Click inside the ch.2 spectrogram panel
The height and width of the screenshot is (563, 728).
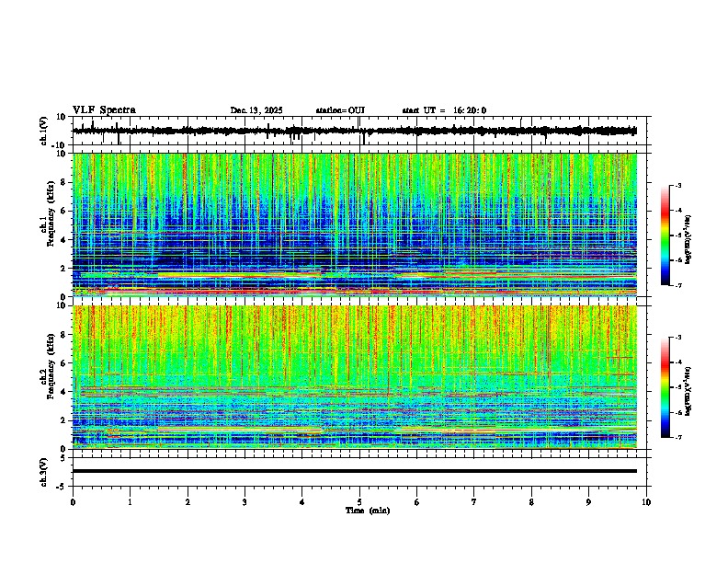355,377
